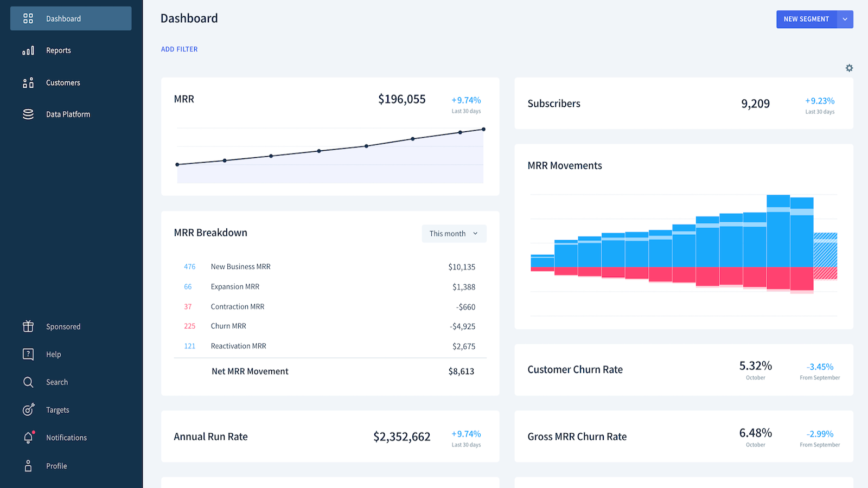This screenshot has width=868, height=488.
Task: Open the Help question mark icon
Action: tap(28, 354)
